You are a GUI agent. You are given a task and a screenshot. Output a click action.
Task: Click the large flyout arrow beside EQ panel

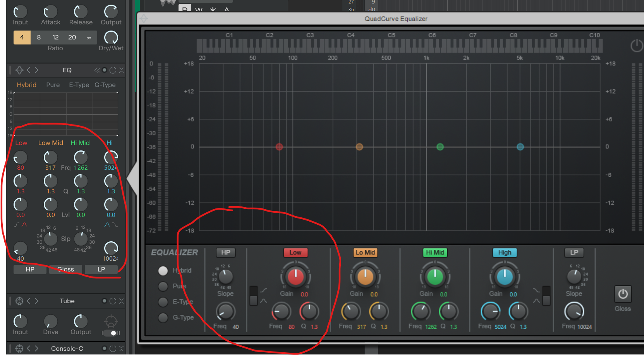point(132,178)
